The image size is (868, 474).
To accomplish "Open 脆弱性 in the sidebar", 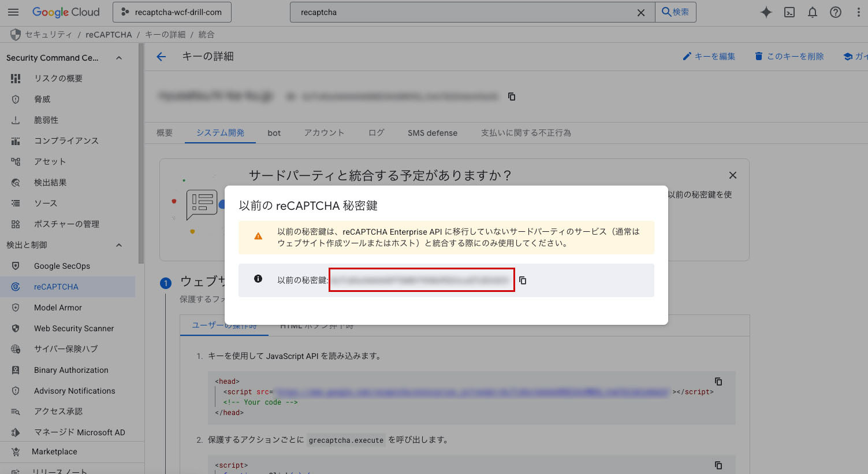I will [x=68, y=120].
